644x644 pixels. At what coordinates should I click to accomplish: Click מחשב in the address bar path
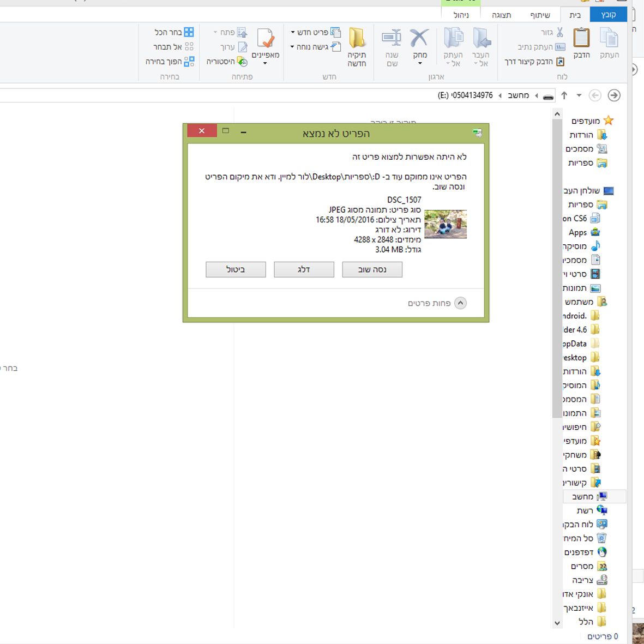(x=519, y=95)
